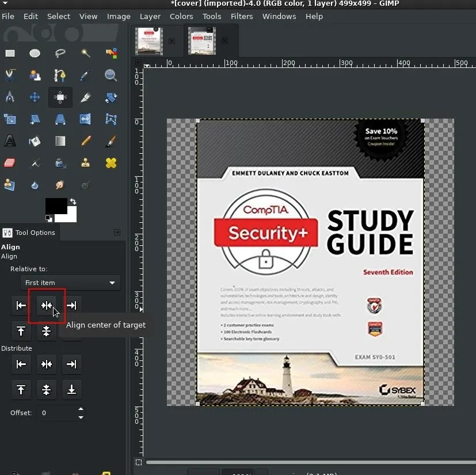Screen dimensions: 476x475
Task: Select the Pencil tool
Action: 86,141
